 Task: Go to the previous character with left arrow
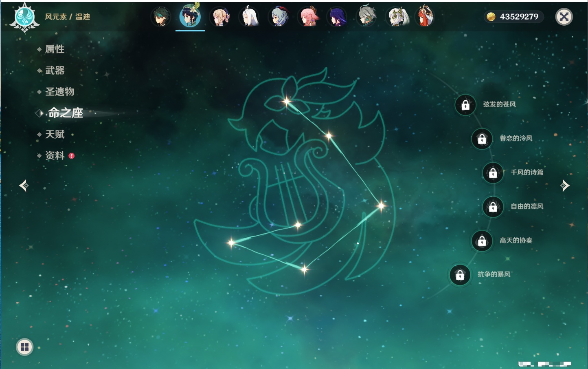pyautogui.click(x=24, y=186)
